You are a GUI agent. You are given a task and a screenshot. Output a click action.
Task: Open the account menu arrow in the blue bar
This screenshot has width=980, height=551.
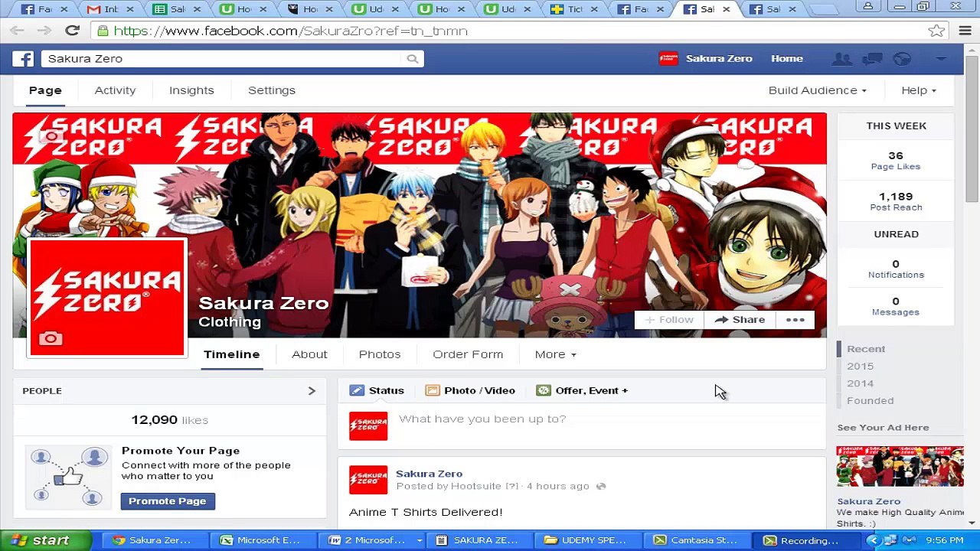coord(941,59)
